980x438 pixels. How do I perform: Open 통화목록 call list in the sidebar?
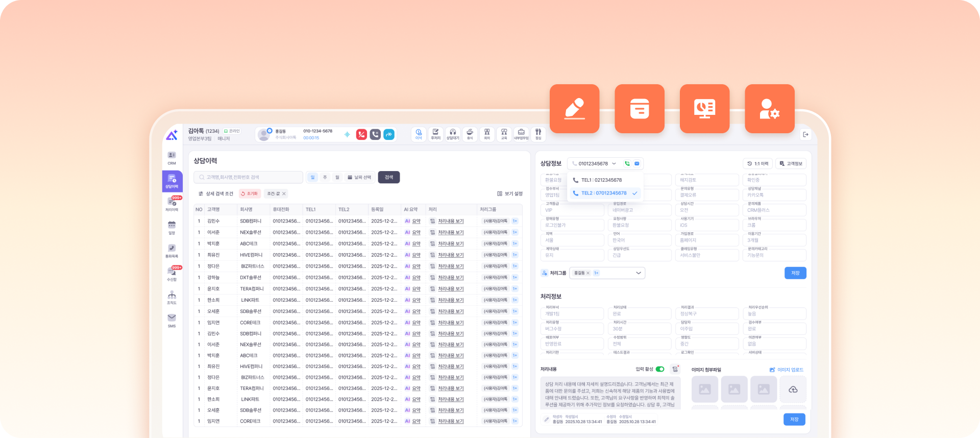coord(172,251)
